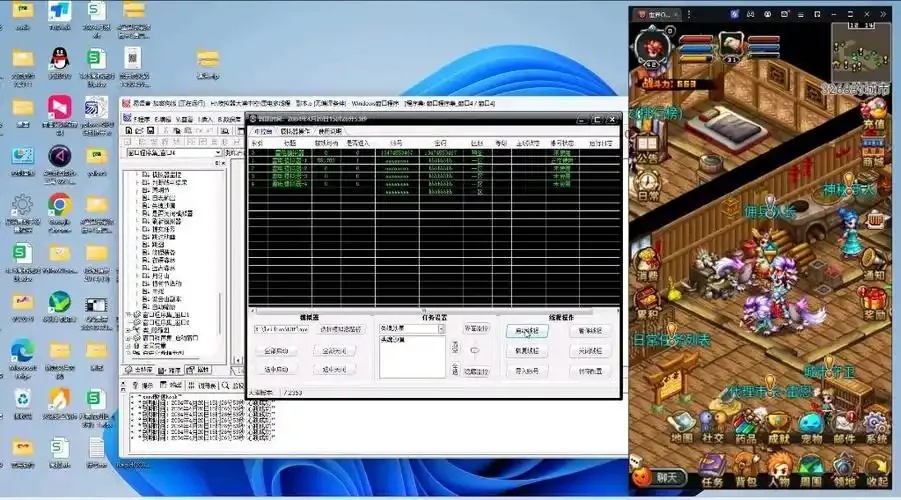Screen dimensions: 901x500
Task: Click the 导入帐号 button in control window
Action: (527, 371)
